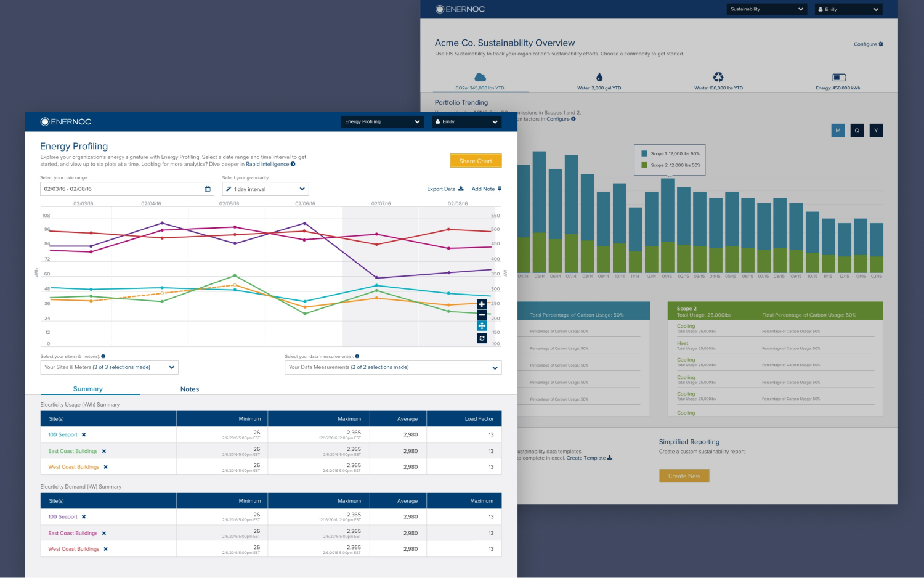This screenshot has width=924, height=578.
Task: Remove 100 Seaport from the usage summary
Action: point(83,434)
